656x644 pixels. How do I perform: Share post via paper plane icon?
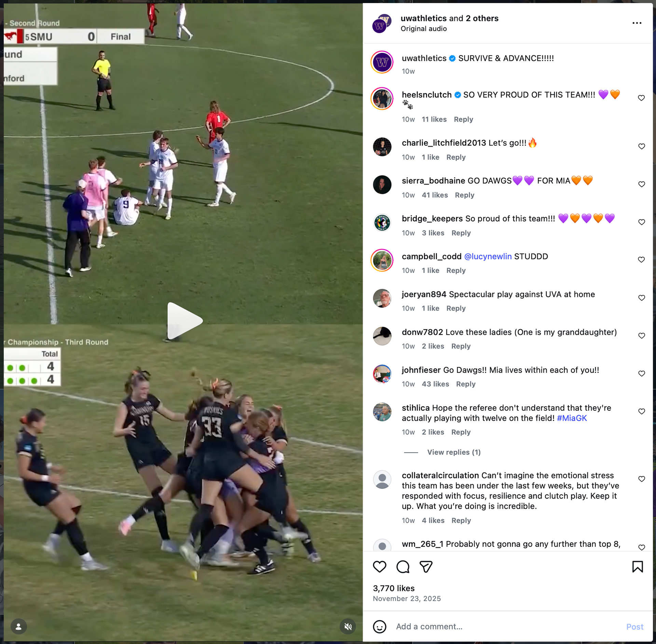point(426,567)
